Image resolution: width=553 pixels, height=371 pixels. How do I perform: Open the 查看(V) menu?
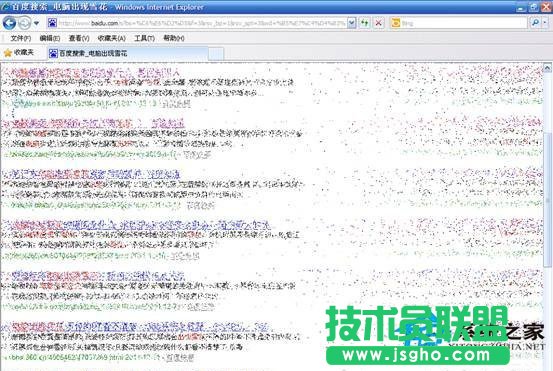[79, 38]
